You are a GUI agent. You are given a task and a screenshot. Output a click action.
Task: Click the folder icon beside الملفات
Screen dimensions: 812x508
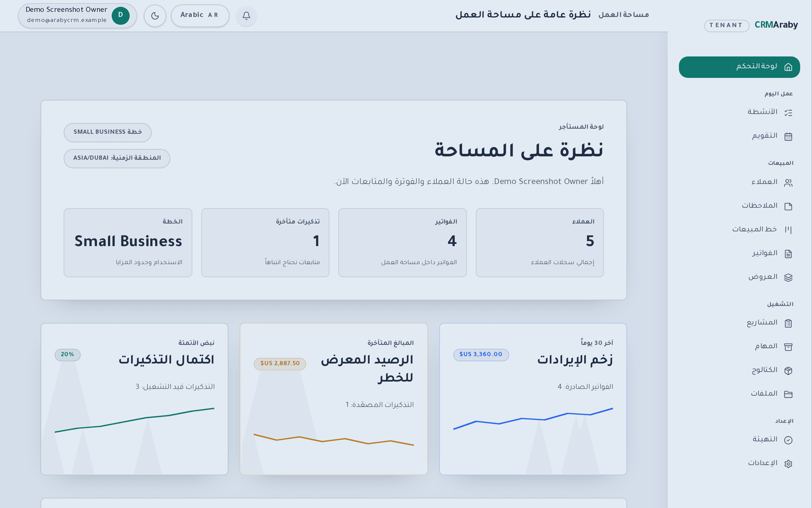(x=788, y=394)
